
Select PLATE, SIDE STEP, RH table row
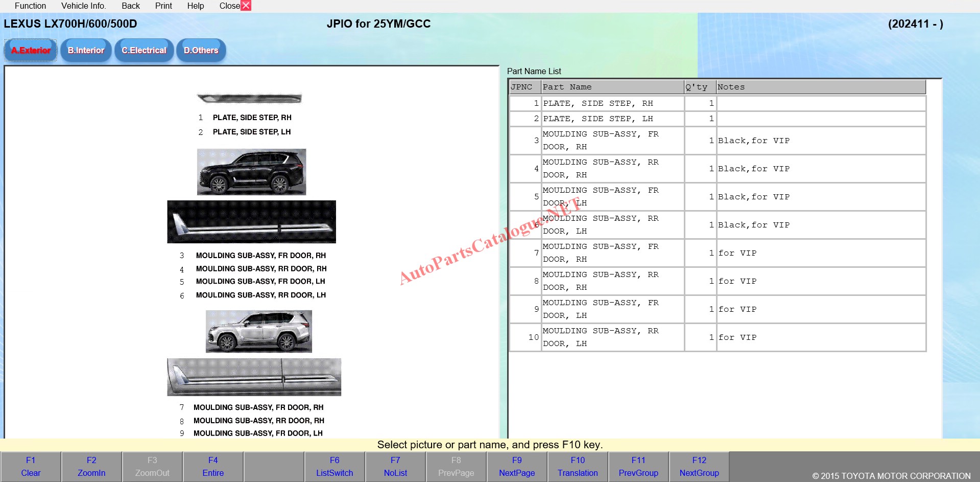tap(612, 103)
